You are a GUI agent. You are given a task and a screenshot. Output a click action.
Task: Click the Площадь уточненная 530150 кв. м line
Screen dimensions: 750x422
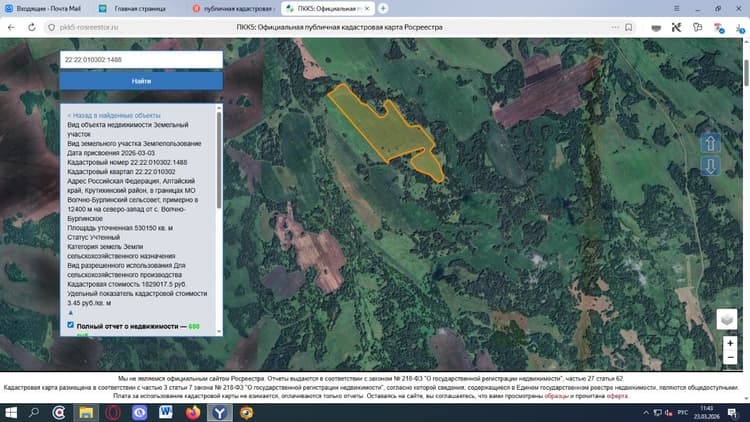pyautogui.click(x=120, y=228)
